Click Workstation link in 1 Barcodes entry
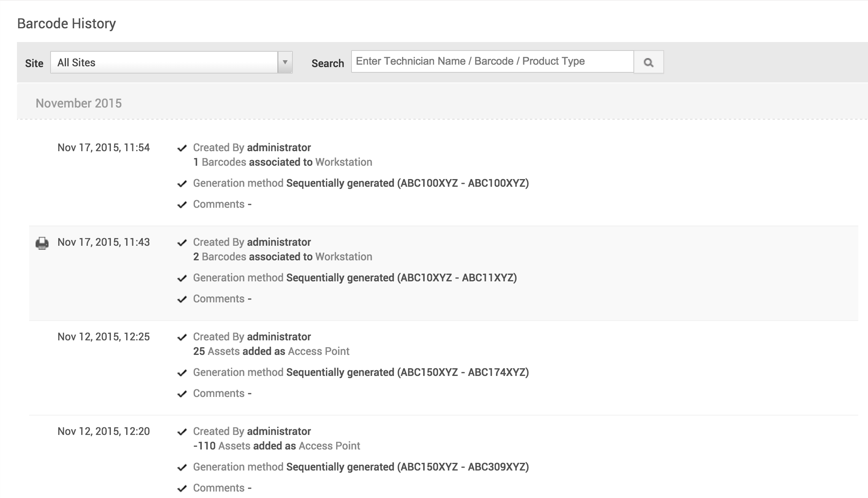The height and width of the screenshot is (498, 868). click(343, 162)
